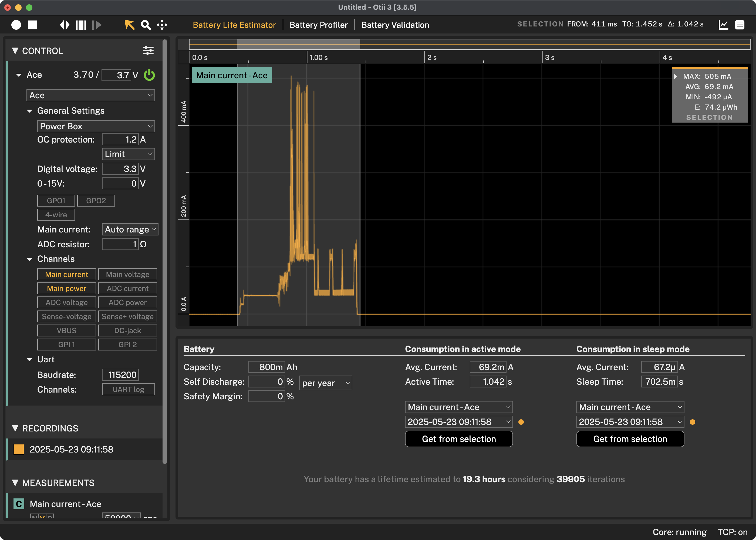
Task: Click Get from selection for active mode
Action: (x=459, y=439)
